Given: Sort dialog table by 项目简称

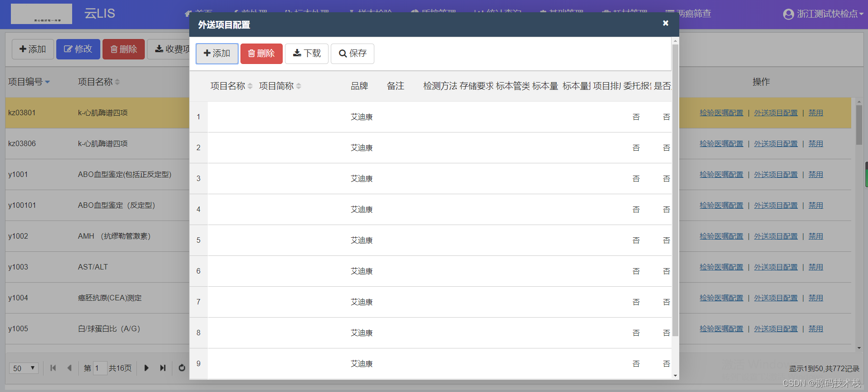Looking at the screenshot, I should [280, 86].
